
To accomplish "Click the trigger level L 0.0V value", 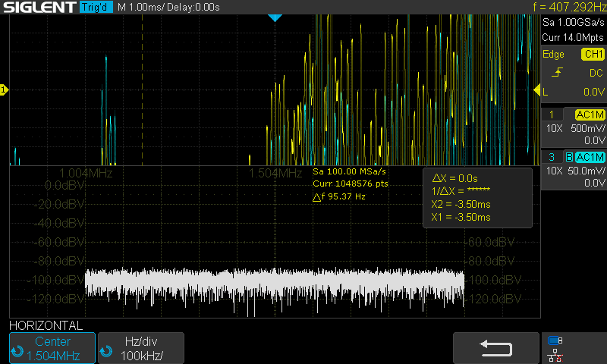I will tap(574, 92).
